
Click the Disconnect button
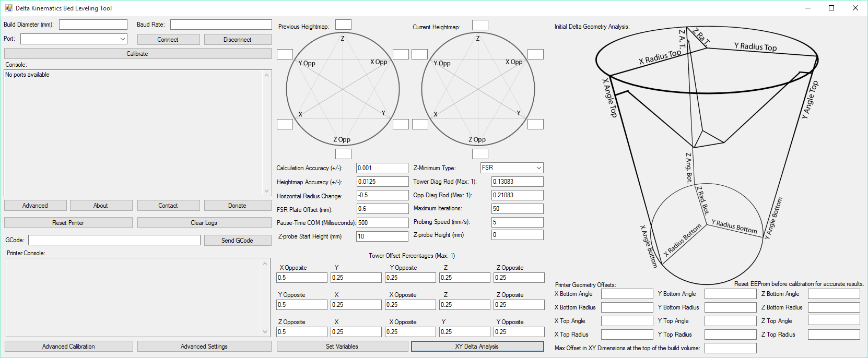tap(238, 40)
